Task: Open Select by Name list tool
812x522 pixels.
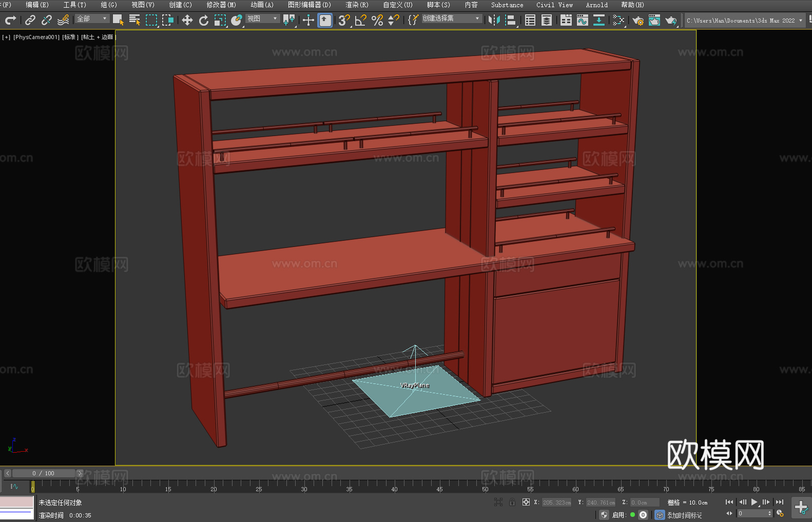Action: tap(135, 20)
